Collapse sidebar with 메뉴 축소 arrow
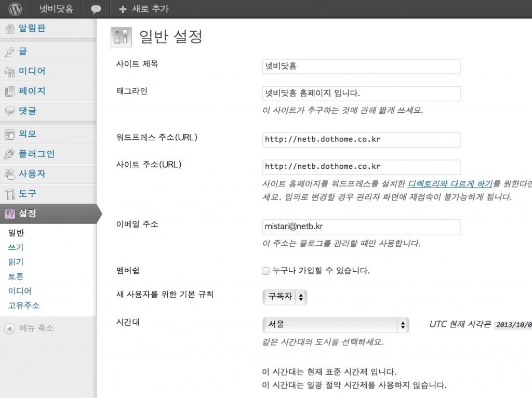Viewport: 532px width, 398px height. (x=9, y=328)
